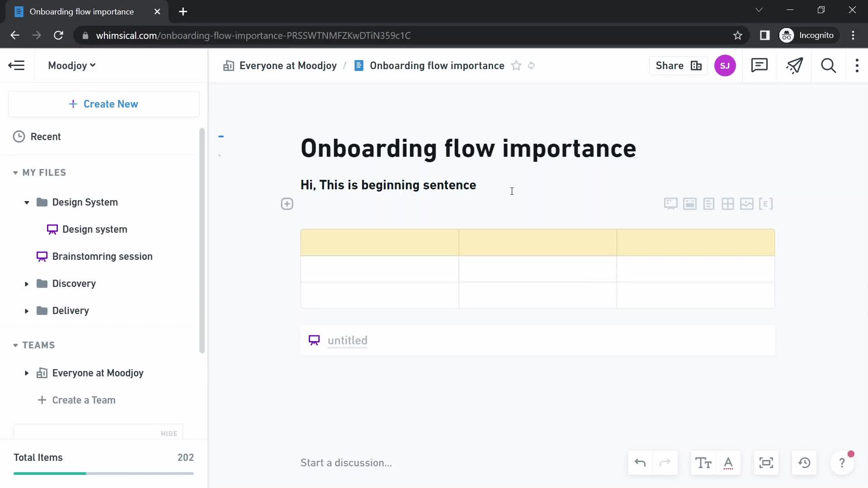Open Moodjoy workspace dropdown
Screen dimensions: 868x488
click(x=71, y=66)
